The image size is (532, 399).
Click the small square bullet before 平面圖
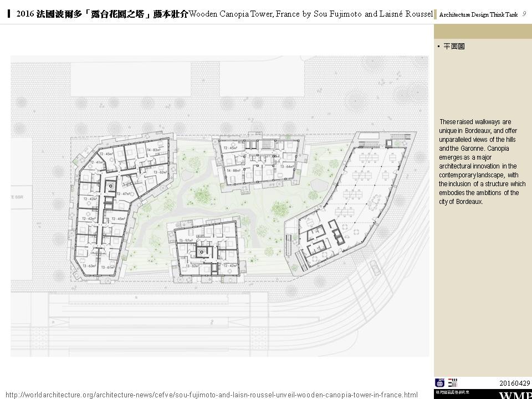(438, 47)
